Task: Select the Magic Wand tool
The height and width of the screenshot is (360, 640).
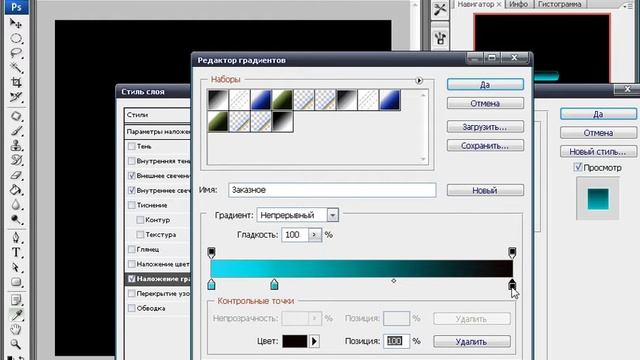Action: click(16, 68)
